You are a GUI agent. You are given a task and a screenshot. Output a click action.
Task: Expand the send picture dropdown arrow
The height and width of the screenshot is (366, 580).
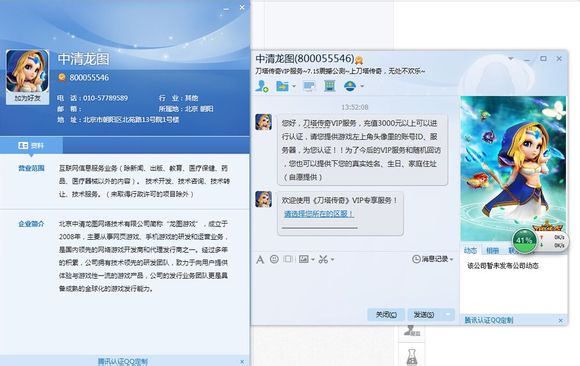click(313, 259)
